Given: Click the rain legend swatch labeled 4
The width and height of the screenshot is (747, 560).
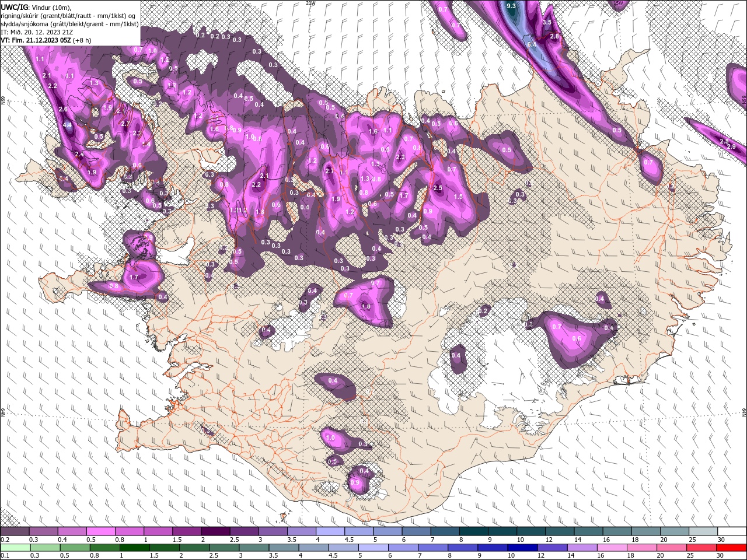Looking at the screenshot, I should point(313,547).
